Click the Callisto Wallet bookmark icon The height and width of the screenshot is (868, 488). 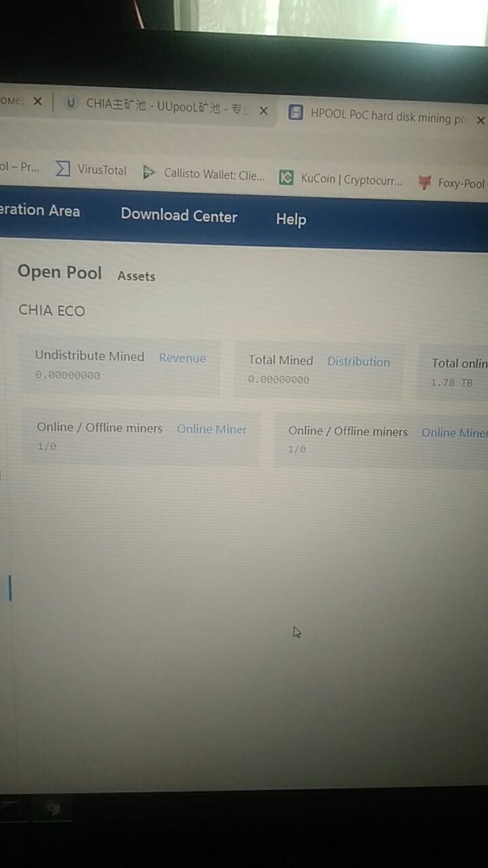[148, 172]
